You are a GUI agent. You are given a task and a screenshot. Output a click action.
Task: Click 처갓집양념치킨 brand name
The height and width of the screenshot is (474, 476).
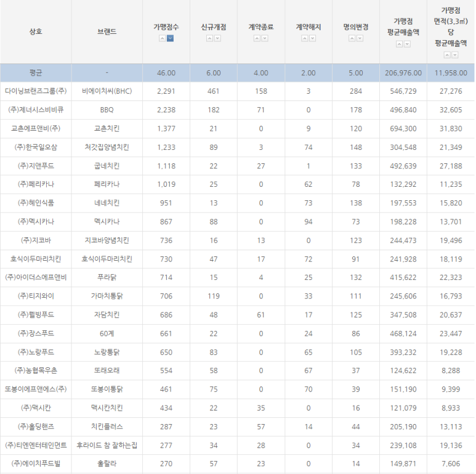107,147
